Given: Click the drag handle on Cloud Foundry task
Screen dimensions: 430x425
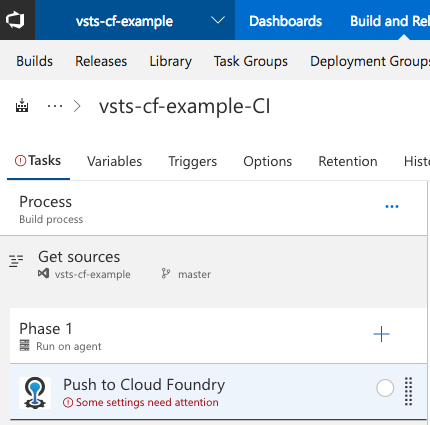Looking at the screenshot, I should pyautogui.click(x=408, y=391).
